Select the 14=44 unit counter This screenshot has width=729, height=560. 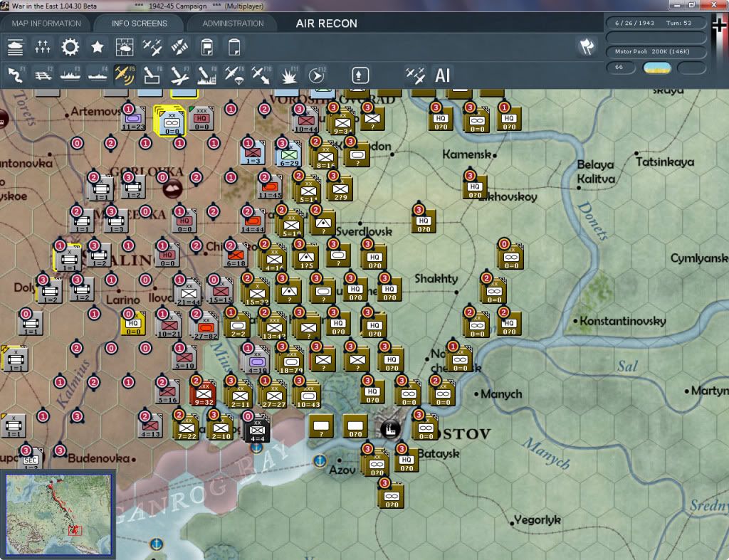pyautogui.click(x=253, y=221)
